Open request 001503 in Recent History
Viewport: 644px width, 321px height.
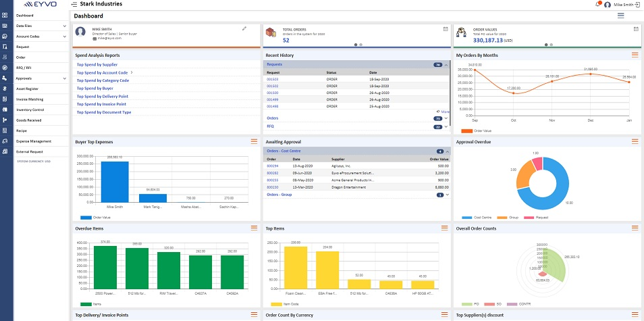[273, 79]
